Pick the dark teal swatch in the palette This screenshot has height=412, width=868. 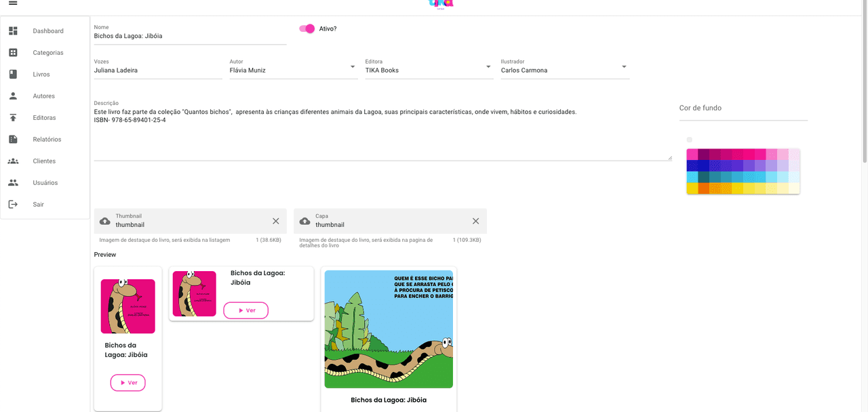coord(704,177)
